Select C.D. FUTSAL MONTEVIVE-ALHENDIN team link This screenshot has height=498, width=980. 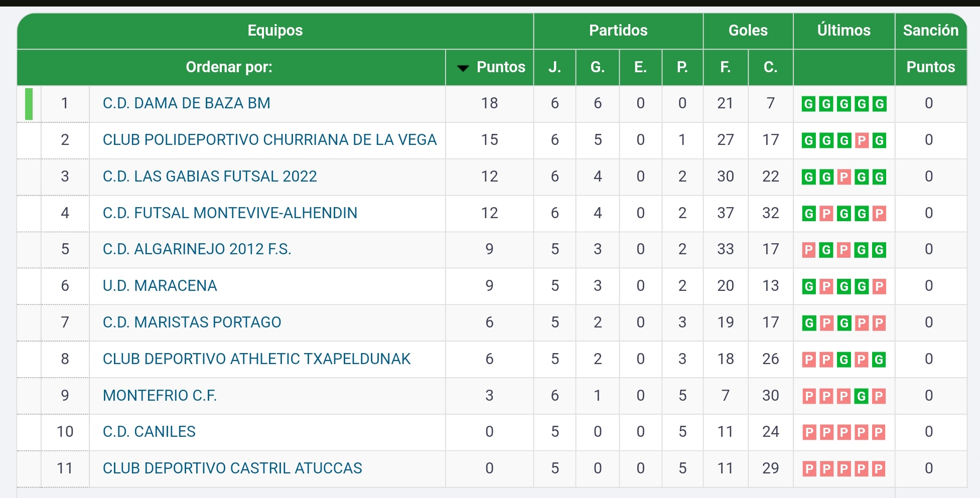click(x=230, y=213)
